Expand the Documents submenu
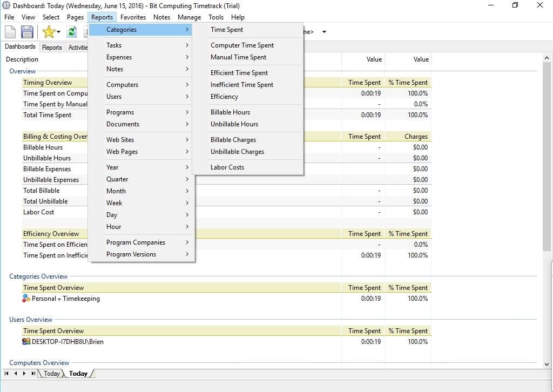The width and height of the screenshot is (553, 392). 141,124
